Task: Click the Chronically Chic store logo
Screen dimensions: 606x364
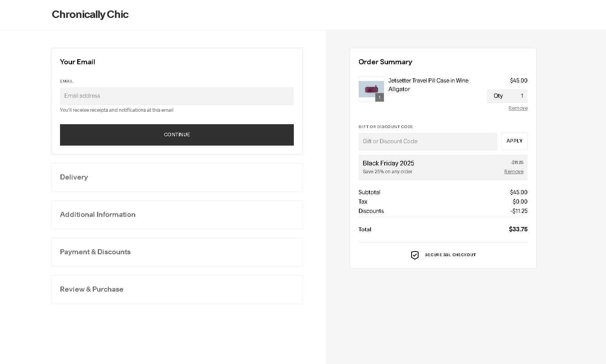Action: [90, 14]
